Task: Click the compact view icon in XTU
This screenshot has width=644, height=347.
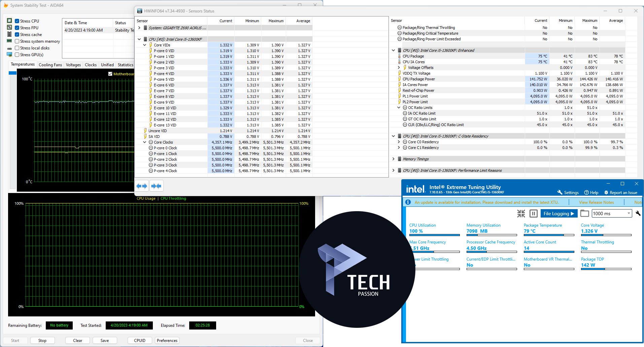Action: pyautogui.click(x=521, y=214)
